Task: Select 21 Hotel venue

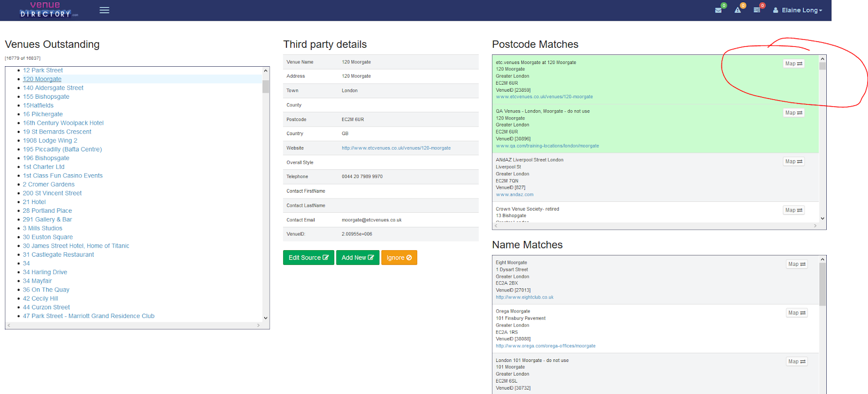Action: [34, 202]
